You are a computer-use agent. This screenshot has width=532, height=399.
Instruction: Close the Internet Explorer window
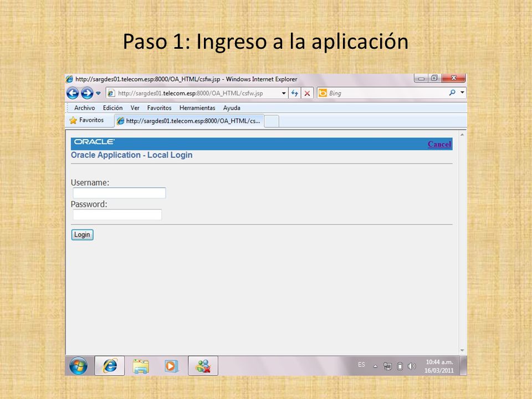click(x=454, y=78)
